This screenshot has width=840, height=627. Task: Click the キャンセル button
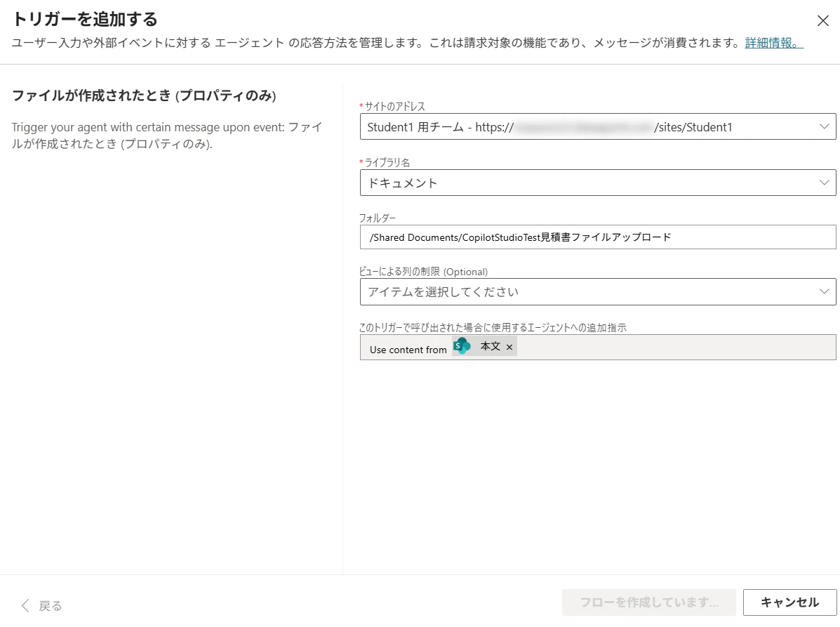789,602
